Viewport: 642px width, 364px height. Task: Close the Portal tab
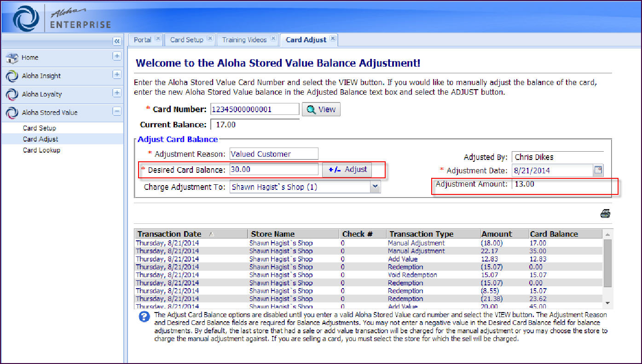[158, 39]
